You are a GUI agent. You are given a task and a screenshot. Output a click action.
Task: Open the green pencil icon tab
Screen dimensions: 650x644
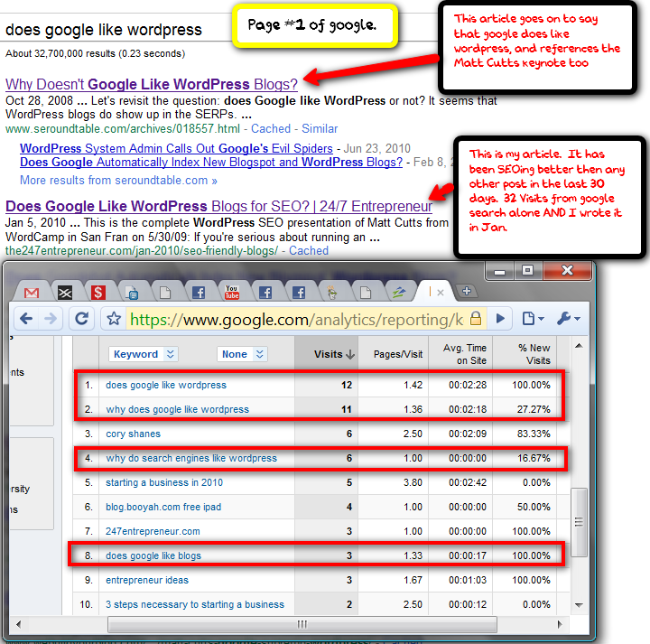coord(399,293)
